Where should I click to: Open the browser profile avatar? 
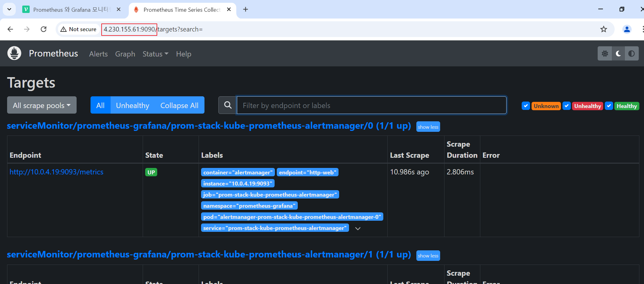pyautogui.click(x=627, y=29)
